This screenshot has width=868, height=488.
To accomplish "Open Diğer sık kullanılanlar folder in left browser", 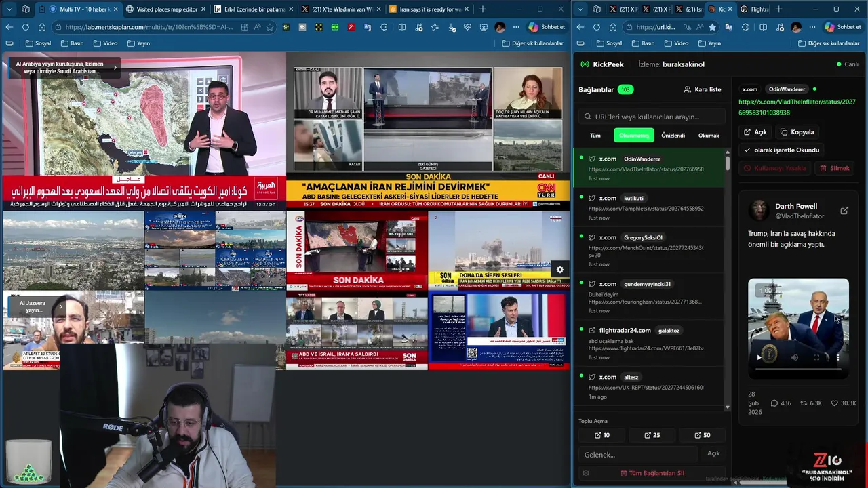I will tap(532, 43).
